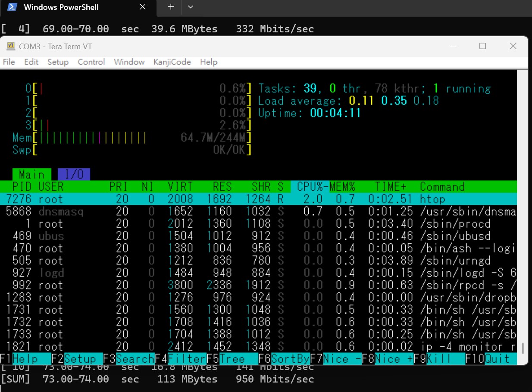Image resolution: width=532 pixels, height=392 pixels.
Task: Sort processes by the CPU% column header
Action: point(310,187)
